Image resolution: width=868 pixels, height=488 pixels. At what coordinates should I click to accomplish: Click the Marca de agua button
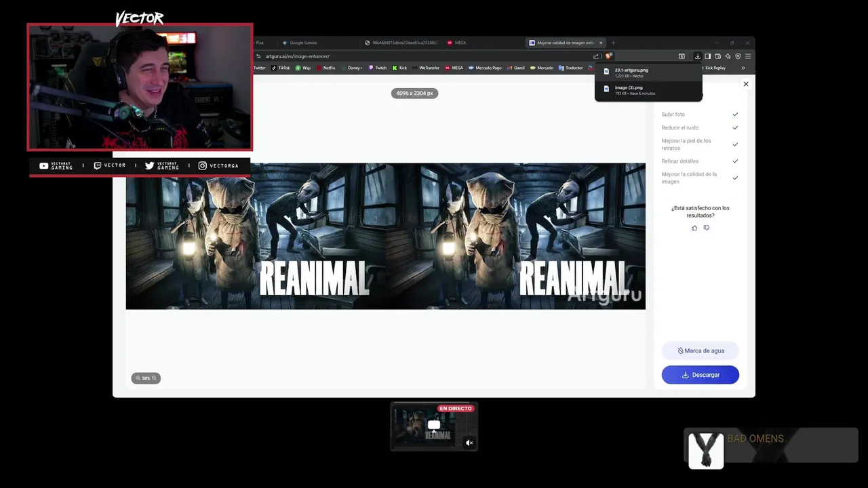700,350
